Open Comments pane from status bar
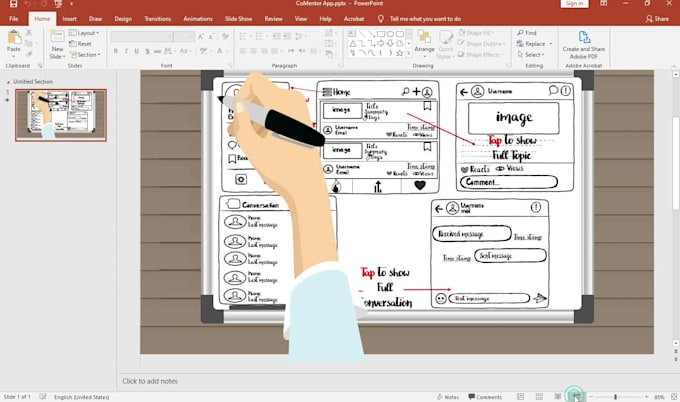 485,397
